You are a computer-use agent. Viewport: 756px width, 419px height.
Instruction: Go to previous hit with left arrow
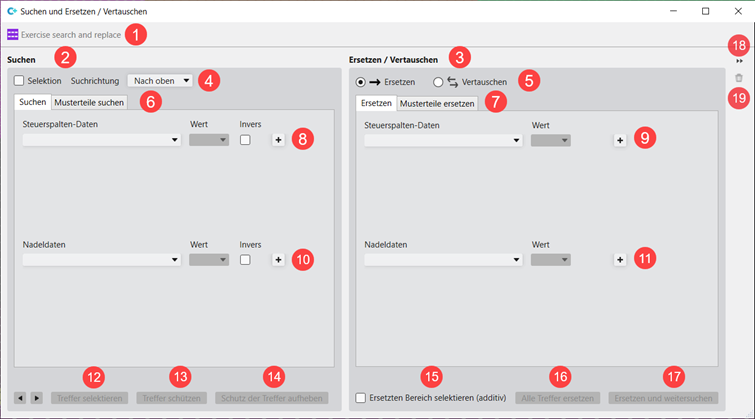(20, 398)
